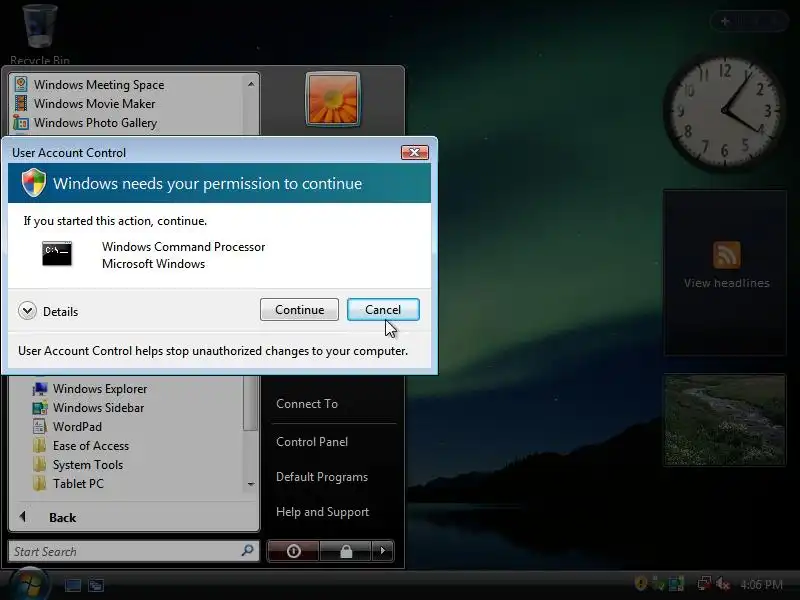
Task: Click the programs list scroll up arrow
Action: tap(251, 84)
